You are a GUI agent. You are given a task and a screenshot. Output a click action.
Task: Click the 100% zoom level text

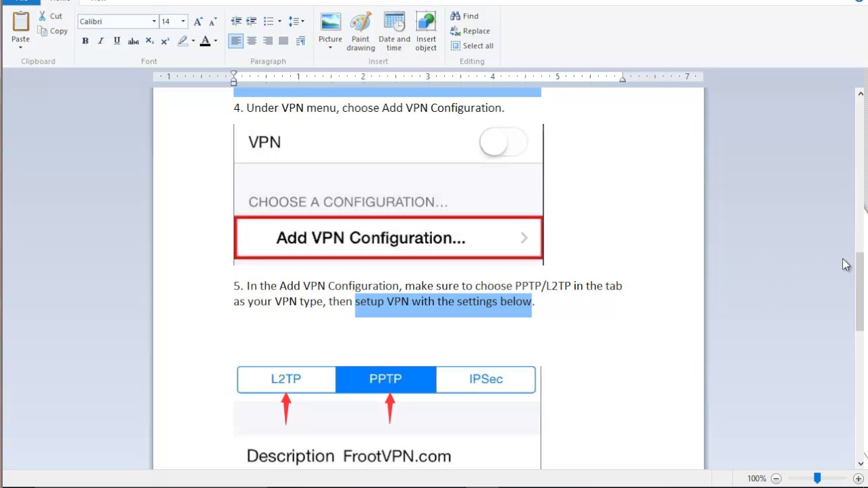tap(756, 479)
